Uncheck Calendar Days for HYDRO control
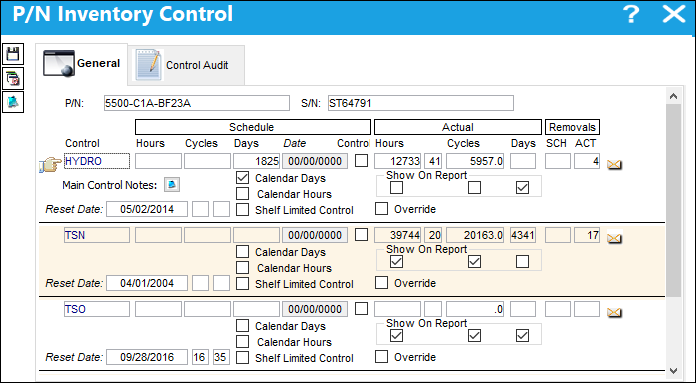The image size is (696, 383). pyautogui.click(x=242, y=178)
